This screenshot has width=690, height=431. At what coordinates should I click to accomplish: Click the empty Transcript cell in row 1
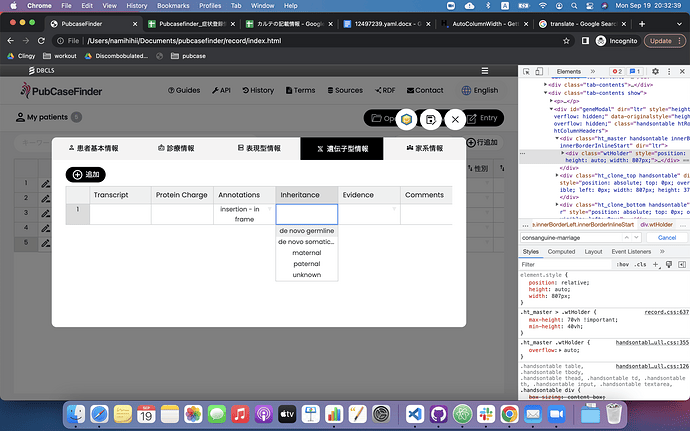[121, 214]
